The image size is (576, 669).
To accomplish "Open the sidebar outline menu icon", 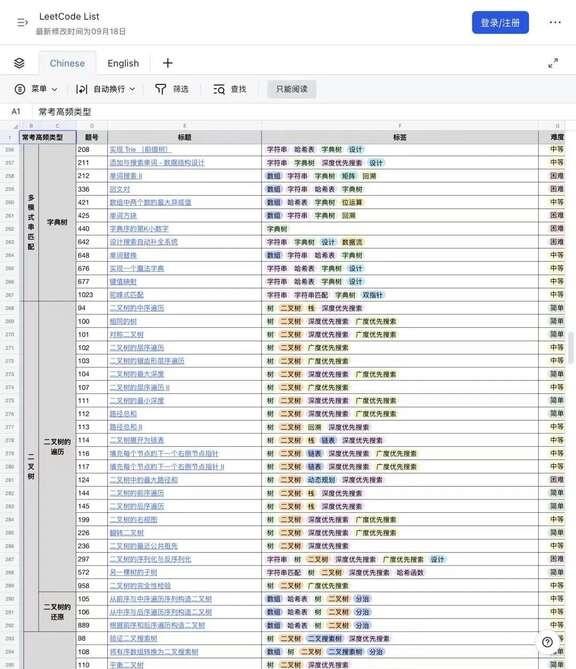I will pos(22,22).
